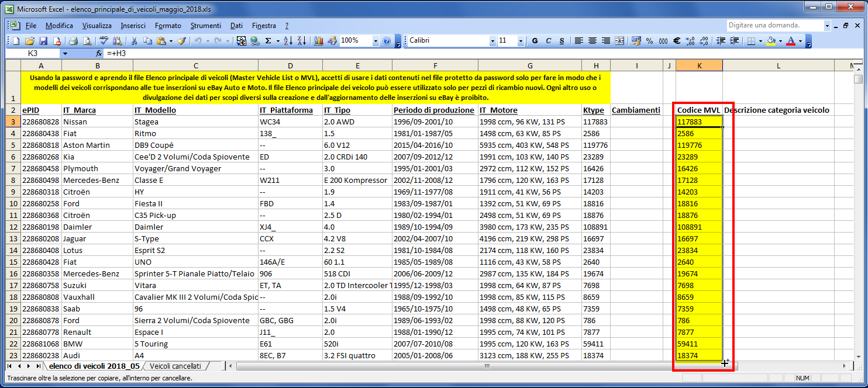The image size is (868, 388).
Task: Open Excel Help question mark icon
Action: pos(387,41)
